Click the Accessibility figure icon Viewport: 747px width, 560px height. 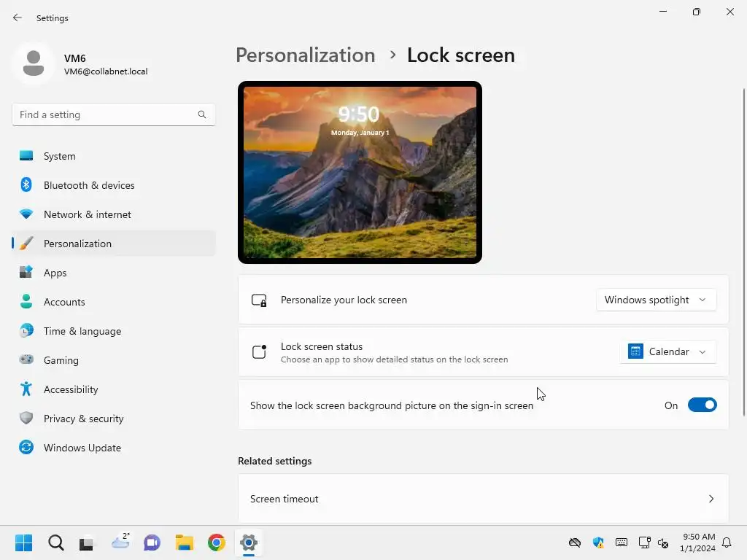coord(26,389)
